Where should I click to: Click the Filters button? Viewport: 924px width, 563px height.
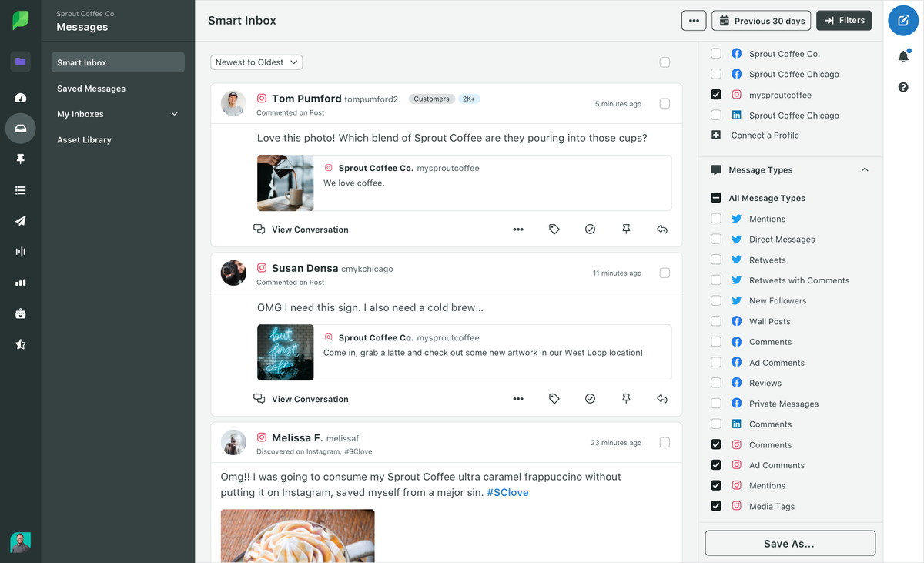[844, 21]
